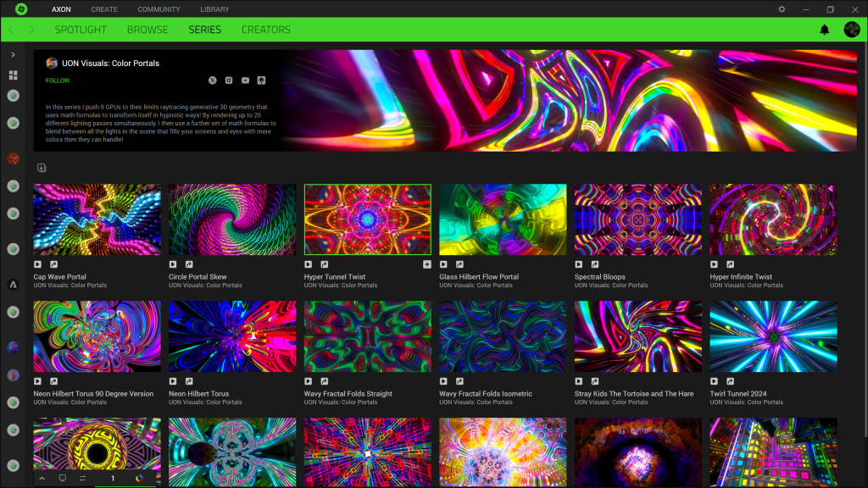Image resolution: width=868 pixels, height=488 pixels.
Task: Open the Neon Hilbert Torus title link
Action: 198,394
